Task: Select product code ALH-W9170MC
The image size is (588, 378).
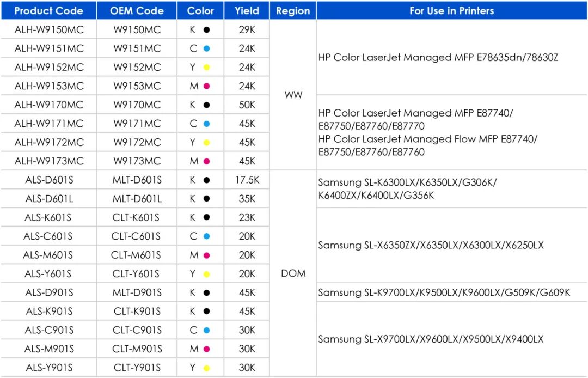Action: (x=49, y=105)
